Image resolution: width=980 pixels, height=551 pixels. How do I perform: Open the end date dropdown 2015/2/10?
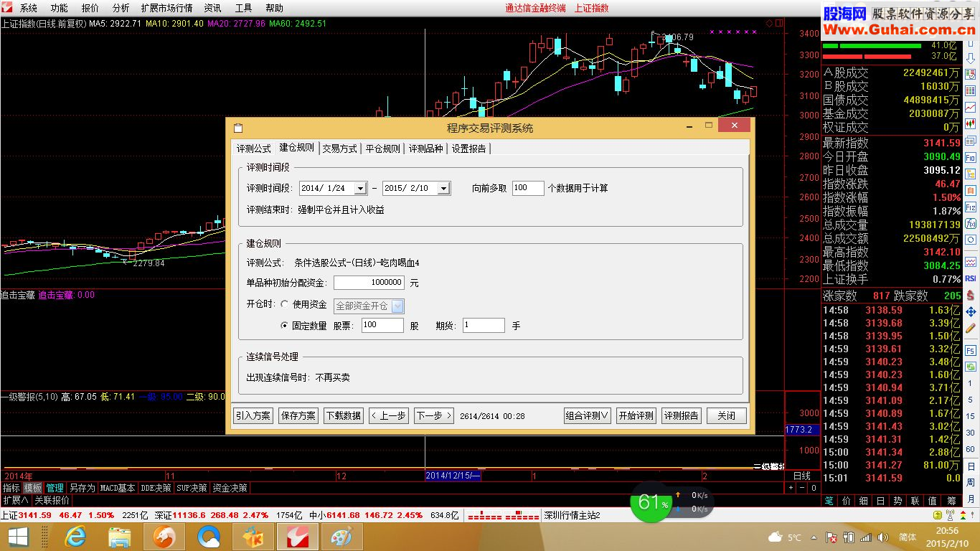click(x=443, y=189)
